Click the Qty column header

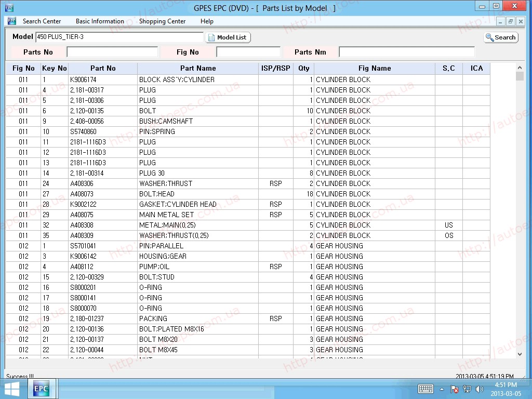(x=303, y=68)
